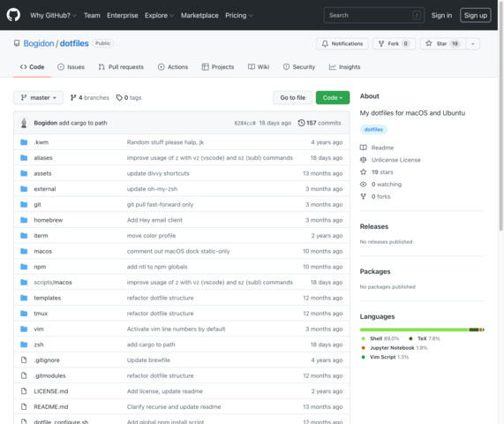Open the templates folder icon
The height and width of the screenshot is (424, 504).
tap(24, 298)
